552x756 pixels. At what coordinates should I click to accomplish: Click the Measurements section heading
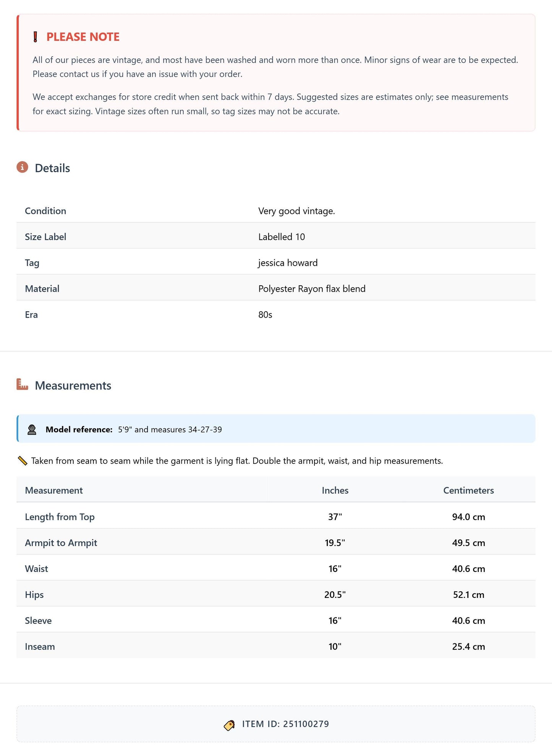pos(73,385)
